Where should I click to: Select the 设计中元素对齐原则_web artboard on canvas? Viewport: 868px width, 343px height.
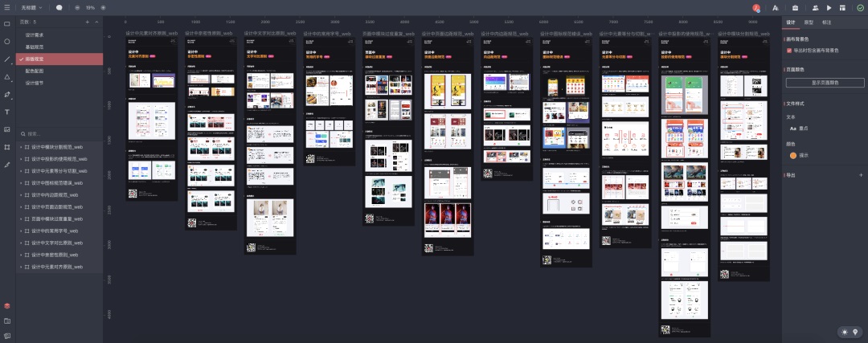tap(152, 119)
